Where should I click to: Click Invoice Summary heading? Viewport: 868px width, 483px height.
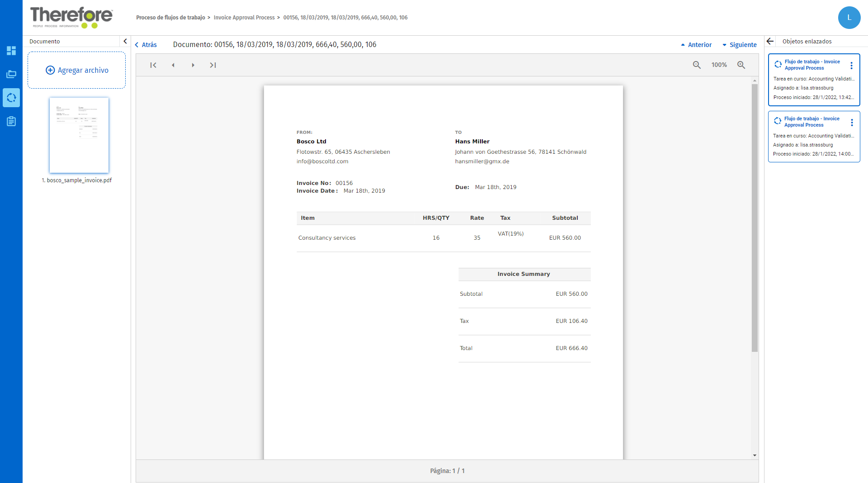click(x=524, y=274)
